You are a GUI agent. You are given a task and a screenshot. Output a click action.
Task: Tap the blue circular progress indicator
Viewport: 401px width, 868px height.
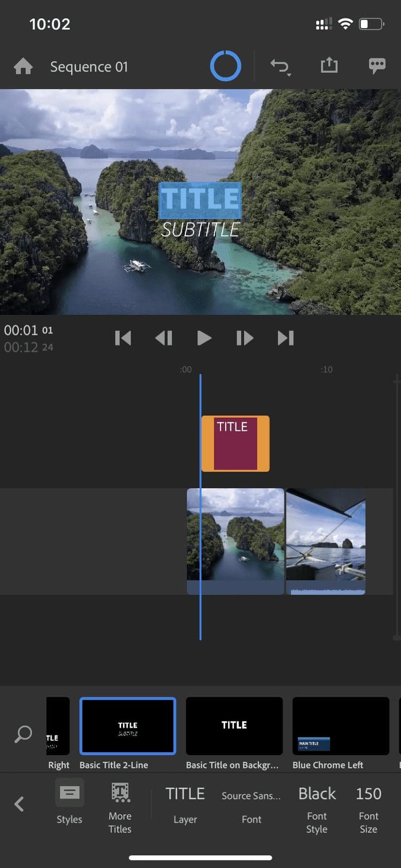click(225, 66)
